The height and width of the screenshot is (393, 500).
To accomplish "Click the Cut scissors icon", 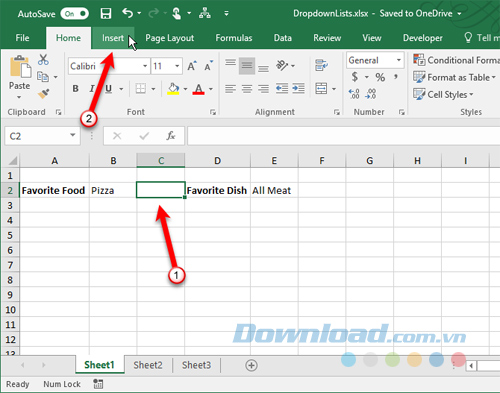I will 43,60.
